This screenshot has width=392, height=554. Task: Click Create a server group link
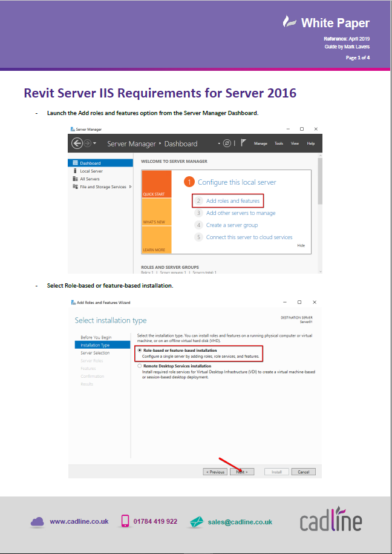pos(232,225)
